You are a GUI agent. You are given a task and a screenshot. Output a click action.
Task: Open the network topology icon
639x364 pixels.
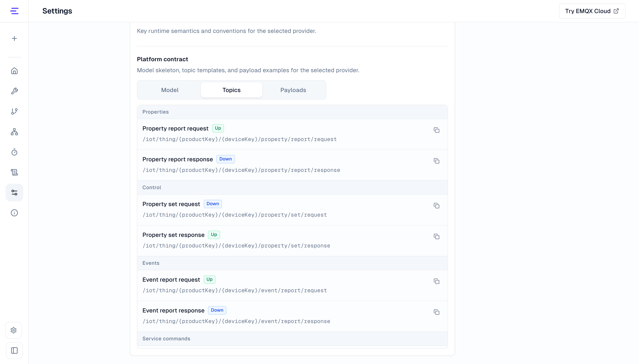coord(14,132)
